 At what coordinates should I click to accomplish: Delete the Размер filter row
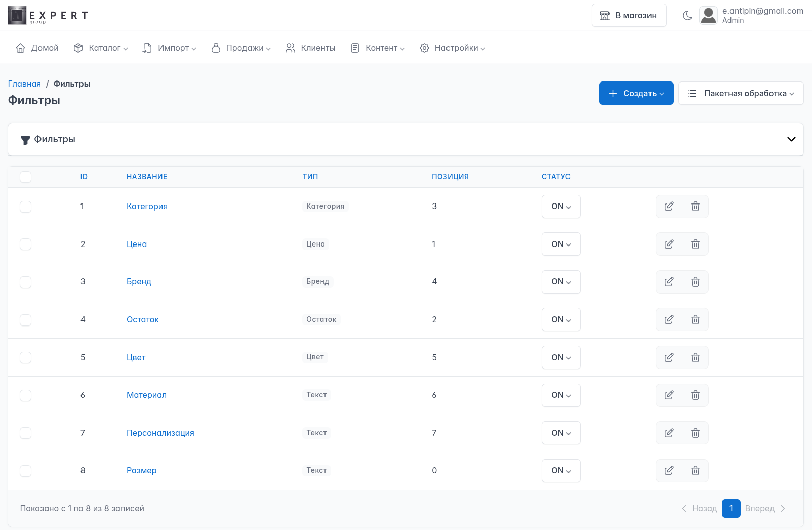click(x=695, y=471)
